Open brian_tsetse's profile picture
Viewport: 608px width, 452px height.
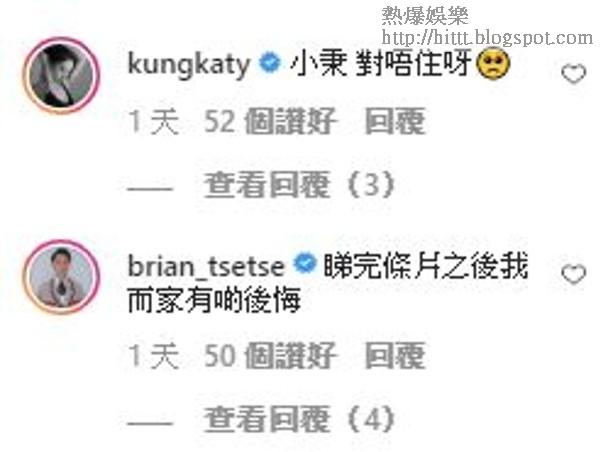click(x=62, y=276)
